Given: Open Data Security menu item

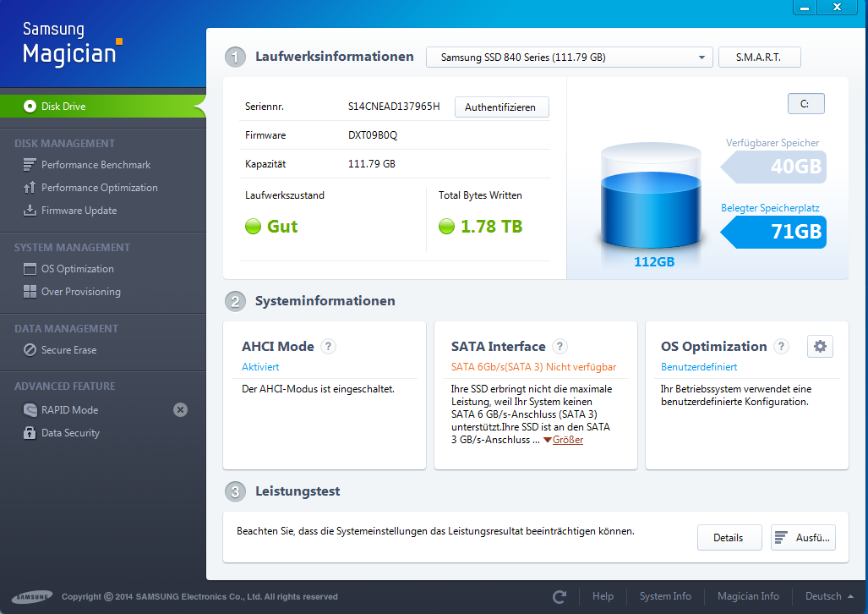Looking at the screenshot, I should click(x=70, y=433).
